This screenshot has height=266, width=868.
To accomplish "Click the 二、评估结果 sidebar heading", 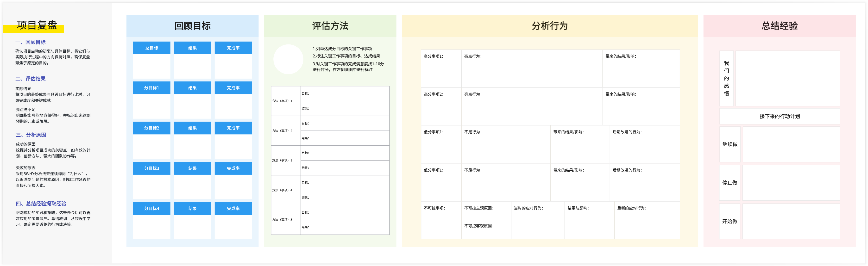I will (x=30, y=78).
